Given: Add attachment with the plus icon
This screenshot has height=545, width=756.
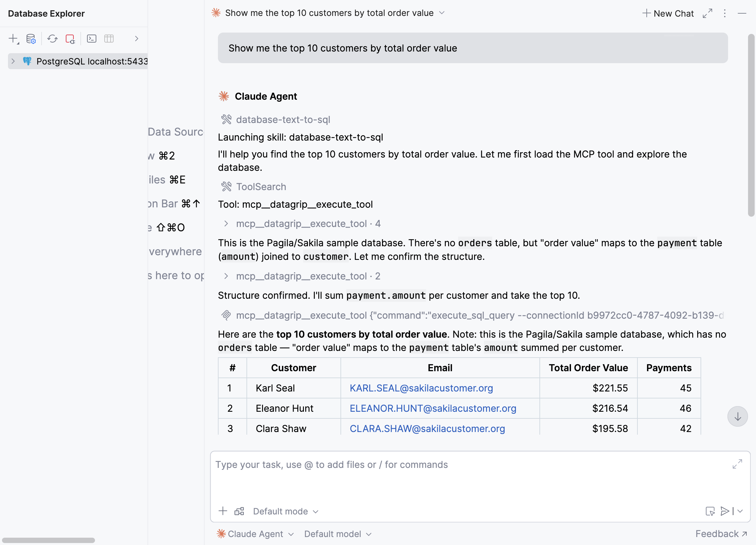Looking at the screenshot, I should pos(223,511).
